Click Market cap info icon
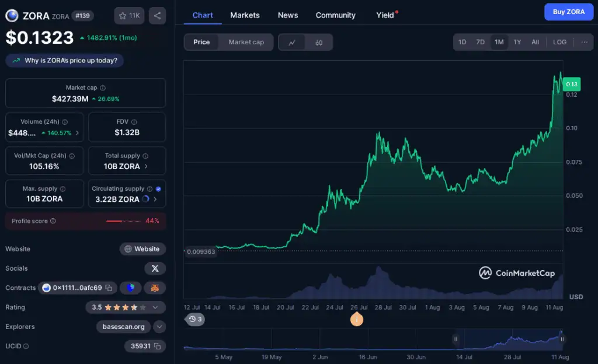Image resolution: width=598 pixels, height=364 pixels. click(x=103, y=88)
